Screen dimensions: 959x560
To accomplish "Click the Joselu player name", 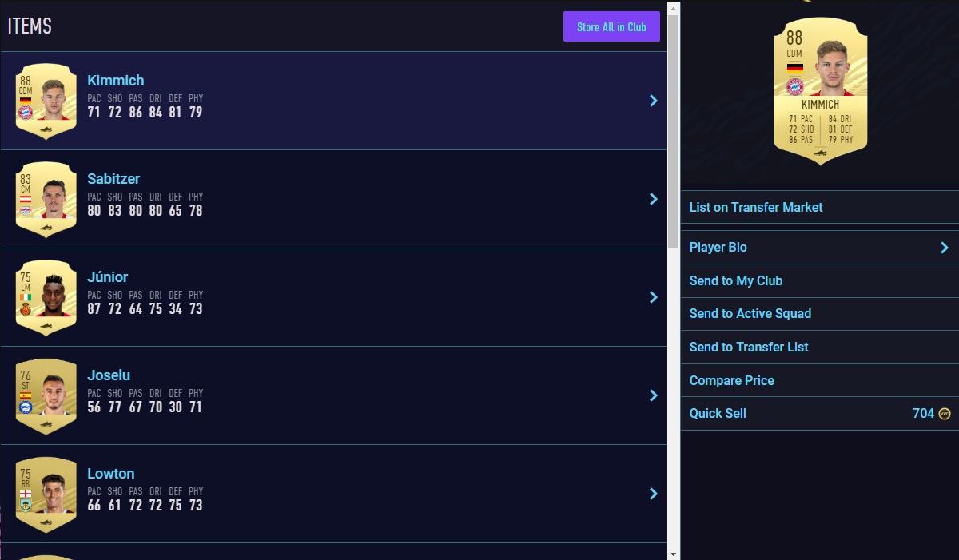I will point(109,375).
